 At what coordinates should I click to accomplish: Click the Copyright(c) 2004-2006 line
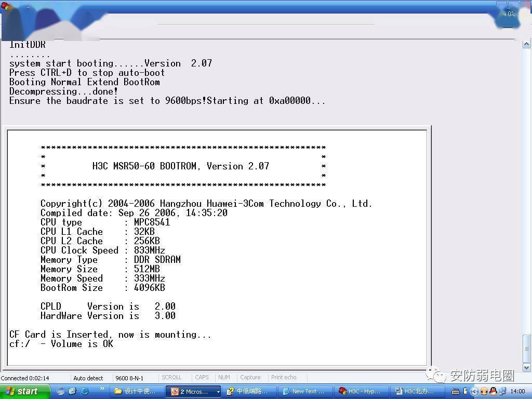(206, 204)
